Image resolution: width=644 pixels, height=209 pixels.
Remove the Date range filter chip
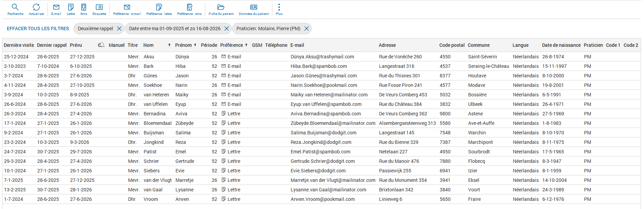point(227,28)
